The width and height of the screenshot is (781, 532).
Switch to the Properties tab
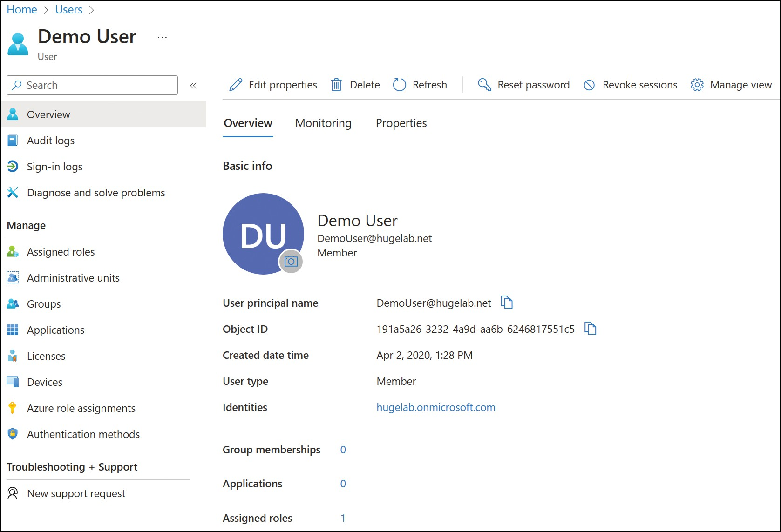(401, 123)
